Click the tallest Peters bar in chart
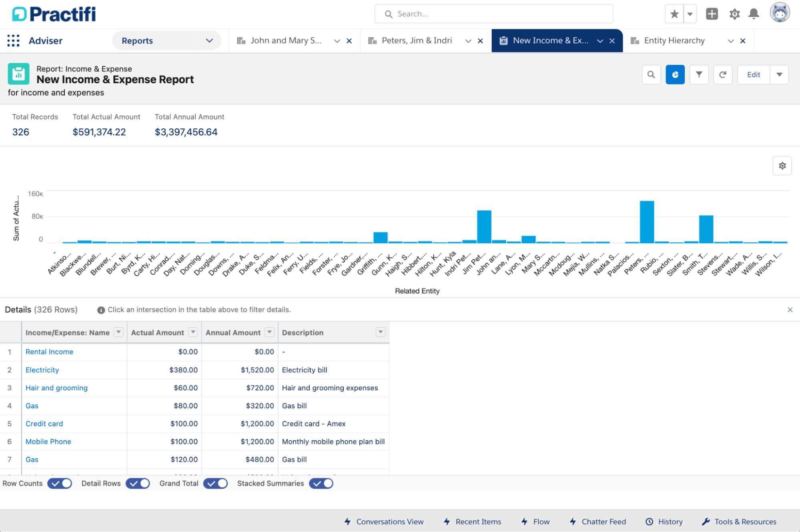The width and height of the screenshot is (800, 532). [647, 222]
